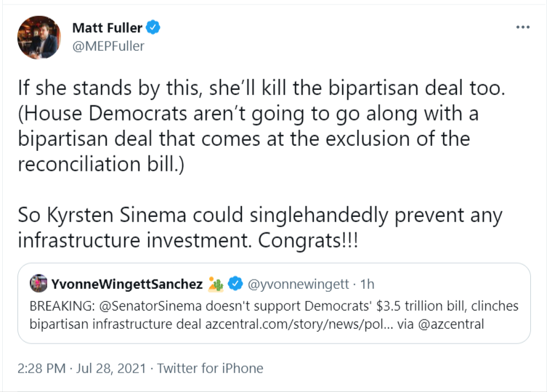
Task: Click Matt Fuller's blue verified badge
Action: click(x=153, y=28)
